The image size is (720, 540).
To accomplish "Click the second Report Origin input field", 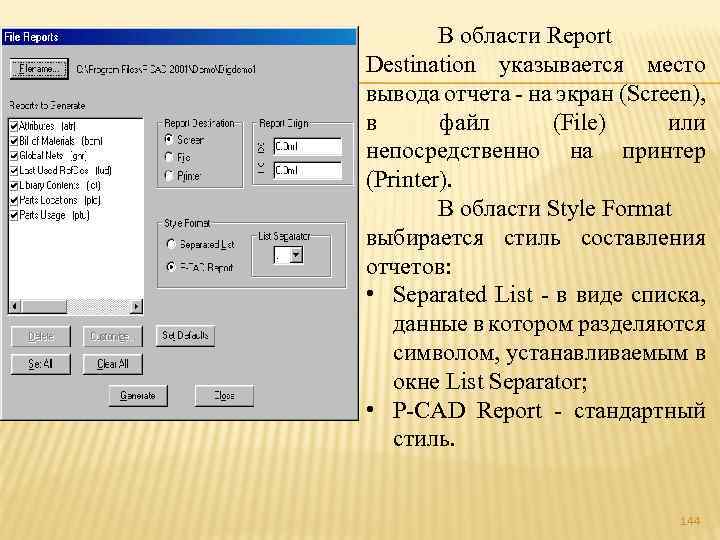I will 307,170.
